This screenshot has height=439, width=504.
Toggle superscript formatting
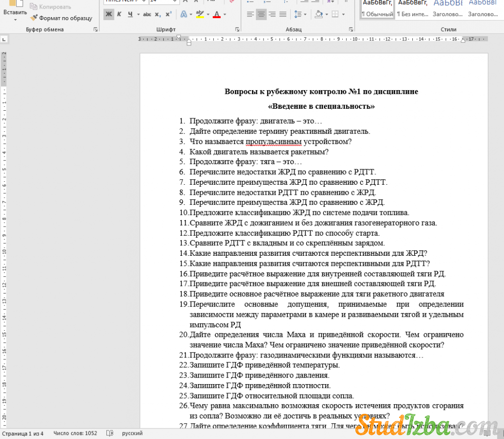click(x=168, y=14)
